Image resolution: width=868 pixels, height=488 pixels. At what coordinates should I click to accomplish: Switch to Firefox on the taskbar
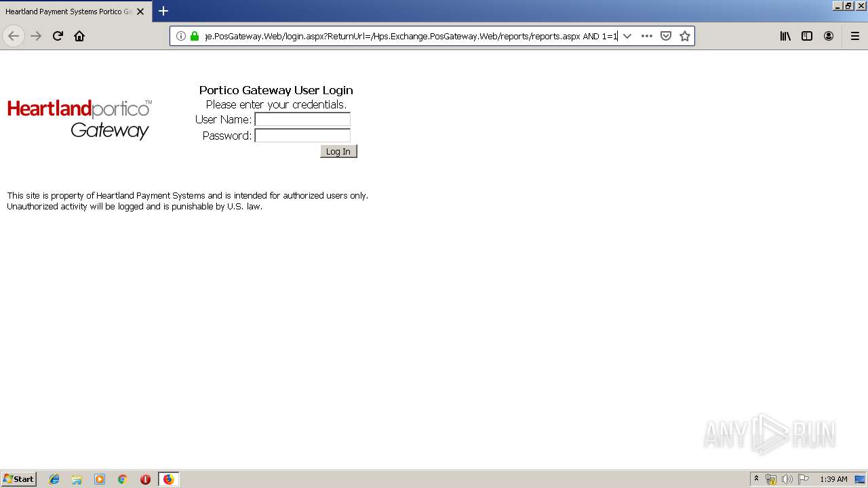tap(168, 479)
